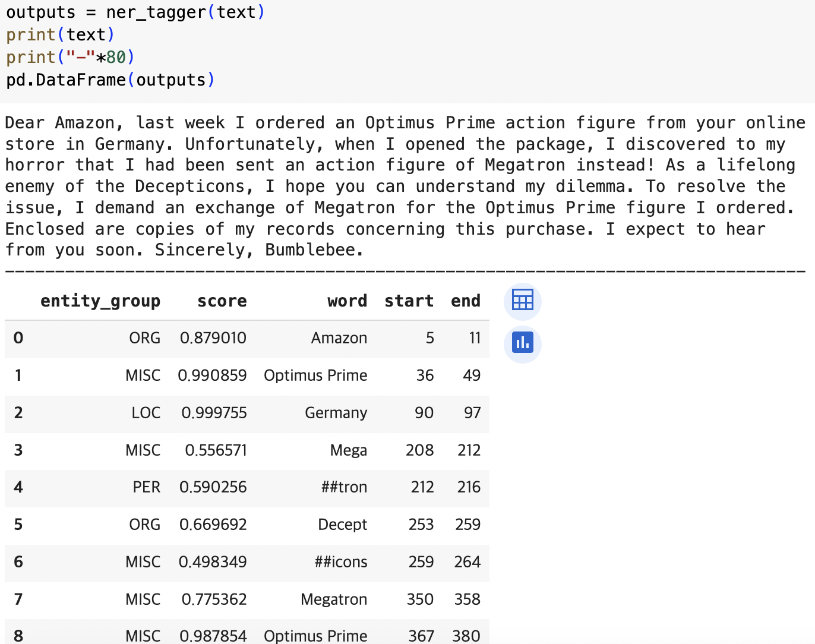Select the end column header
Screen dimensions: 815x644
point(465,301)
